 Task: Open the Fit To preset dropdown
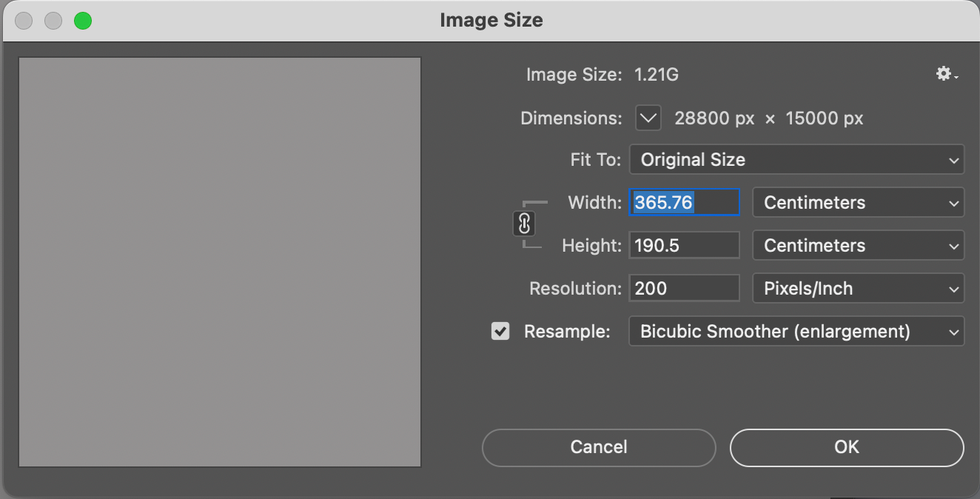tap(796, 160)
